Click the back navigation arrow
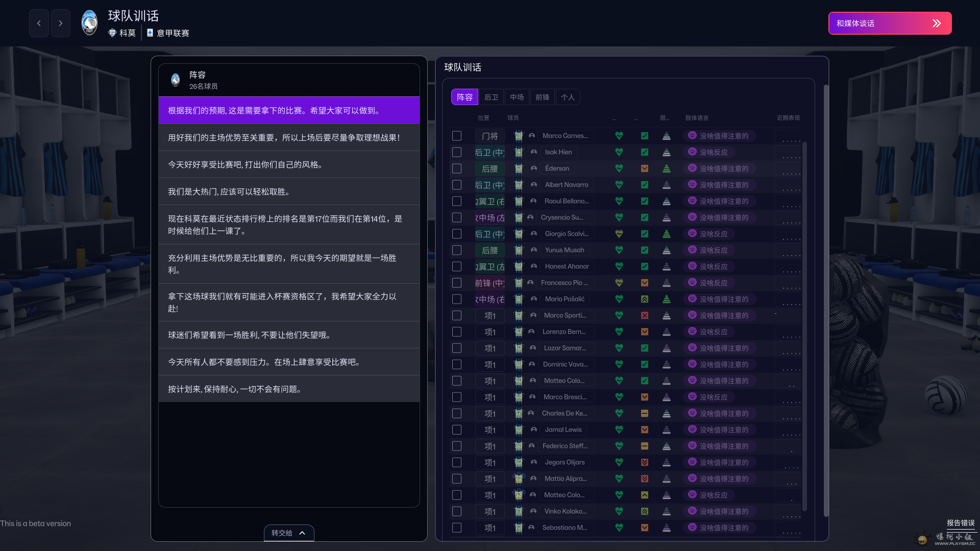The width and height of the screenshot is (980, 551). [39, 23]
